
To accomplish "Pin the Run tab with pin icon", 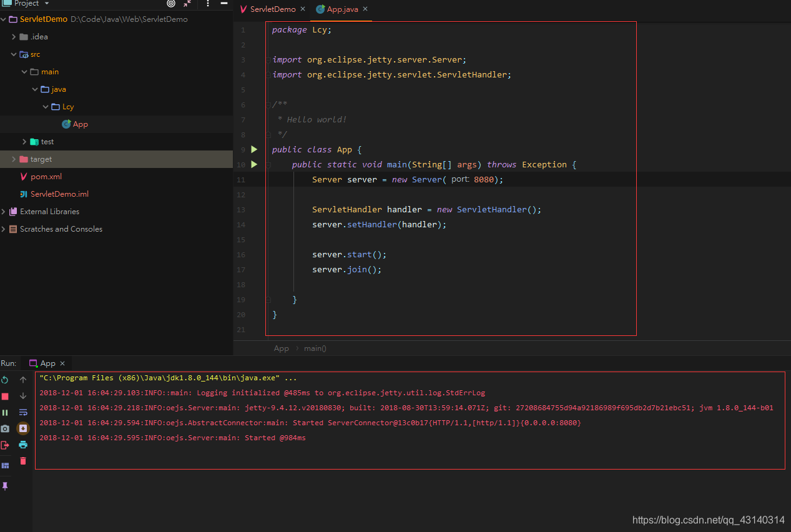I will tap(5, 486).
